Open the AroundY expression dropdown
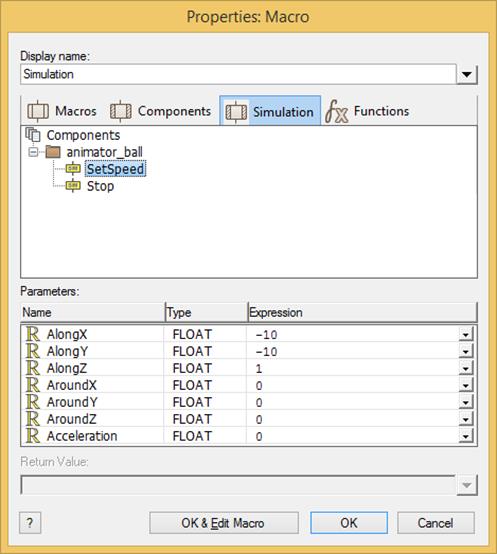497x554 pixels. tap(466, 402)
